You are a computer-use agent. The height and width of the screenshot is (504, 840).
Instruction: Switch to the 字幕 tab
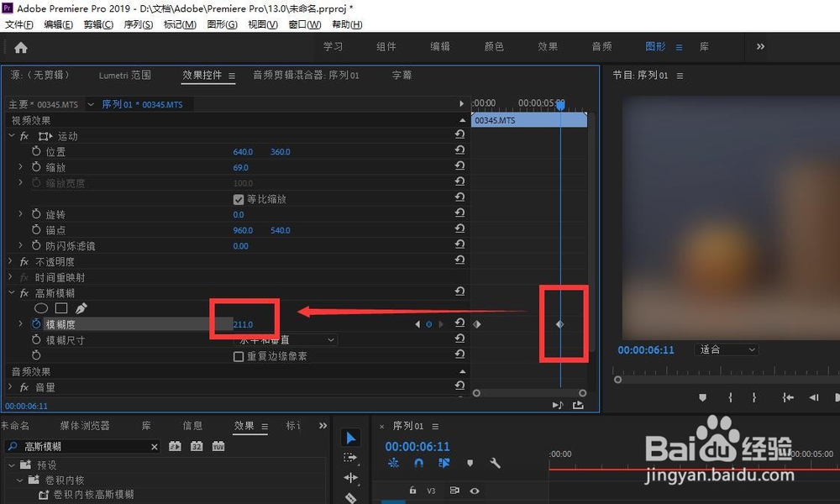pos(401,75)
